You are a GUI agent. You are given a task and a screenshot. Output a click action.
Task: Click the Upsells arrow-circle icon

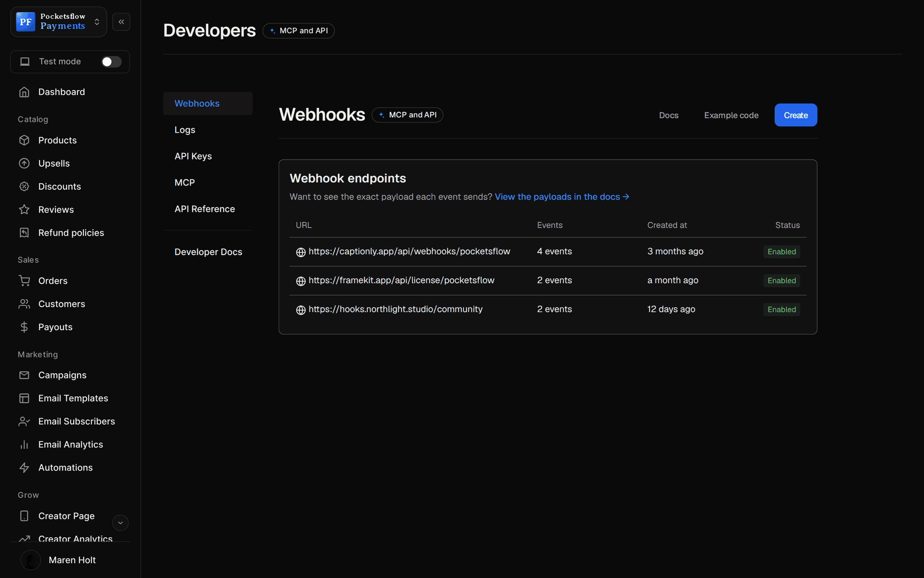tap(24, 163)
